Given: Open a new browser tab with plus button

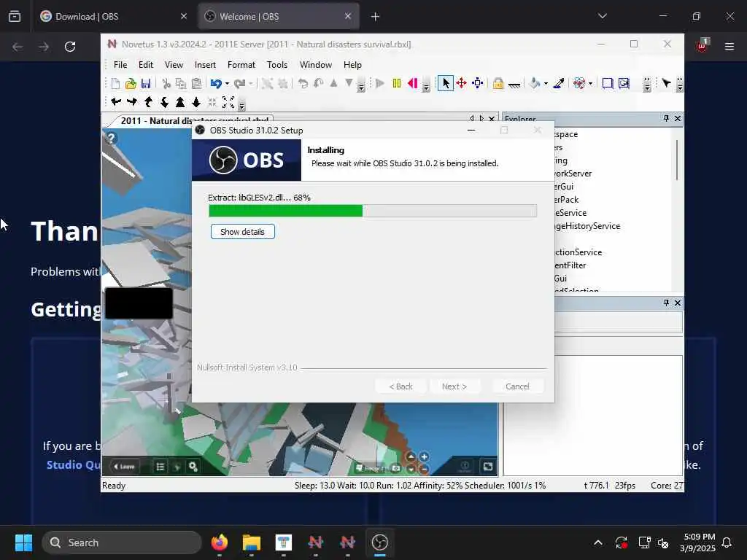Looking at the screenshot, I should (376, 17).
